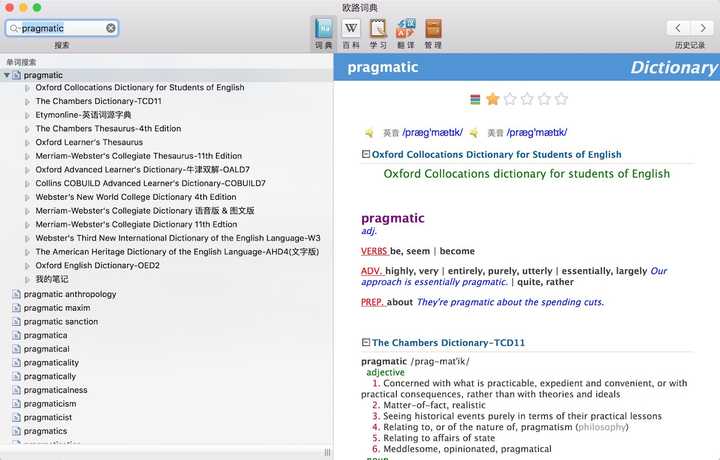720x460 pixels.
Task: Collapse The Chambers Dictionary-TCD11 section box
Action: [x=366, y=342]
